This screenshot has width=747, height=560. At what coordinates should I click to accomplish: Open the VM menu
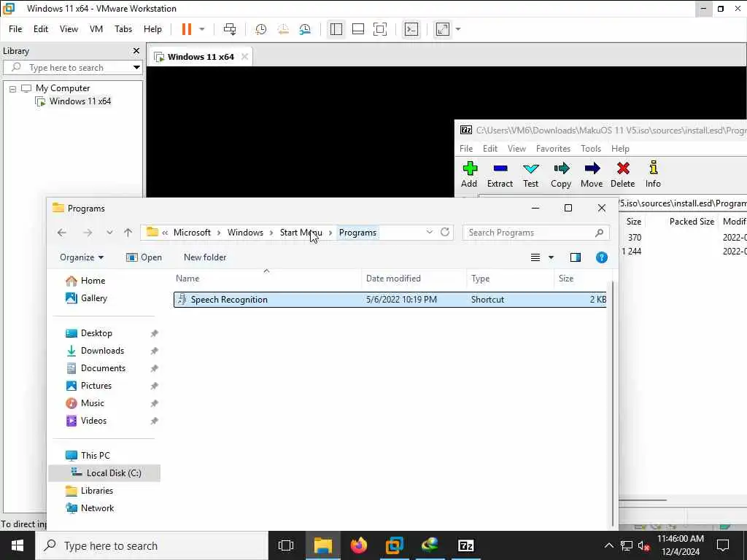(96, 29)
